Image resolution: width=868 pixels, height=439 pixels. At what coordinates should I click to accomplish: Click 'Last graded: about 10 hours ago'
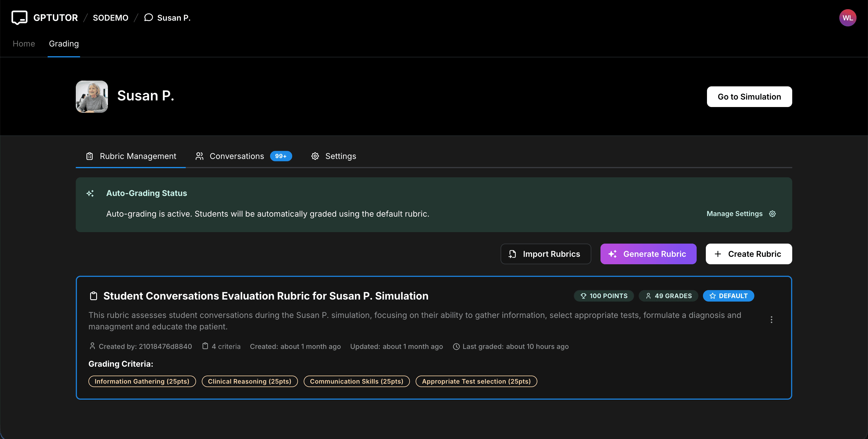tap(516, 346)
